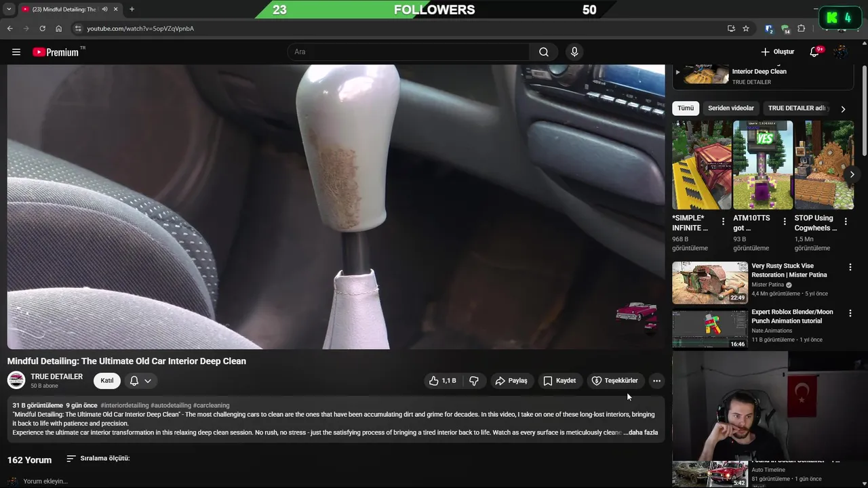Open the browser extensions puzzle icon
Viewport: 868px width, 488px height.
[801, 28]
